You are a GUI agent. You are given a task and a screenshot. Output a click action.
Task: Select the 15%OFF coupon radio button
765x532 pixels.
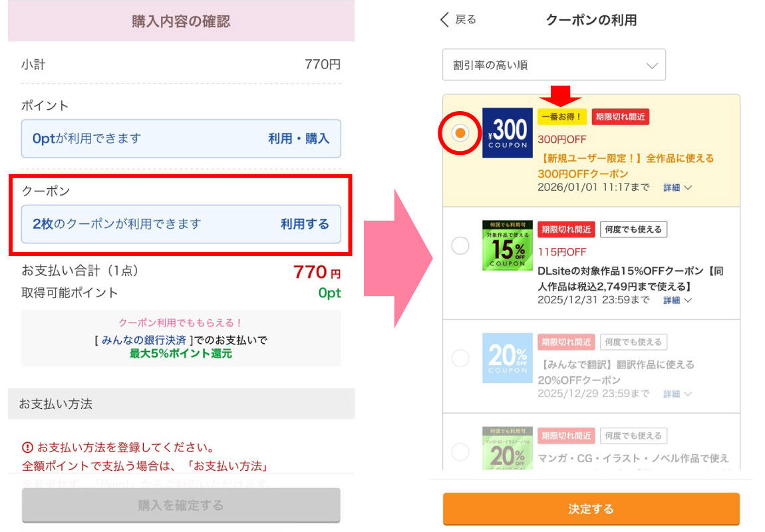click(460, 246)
